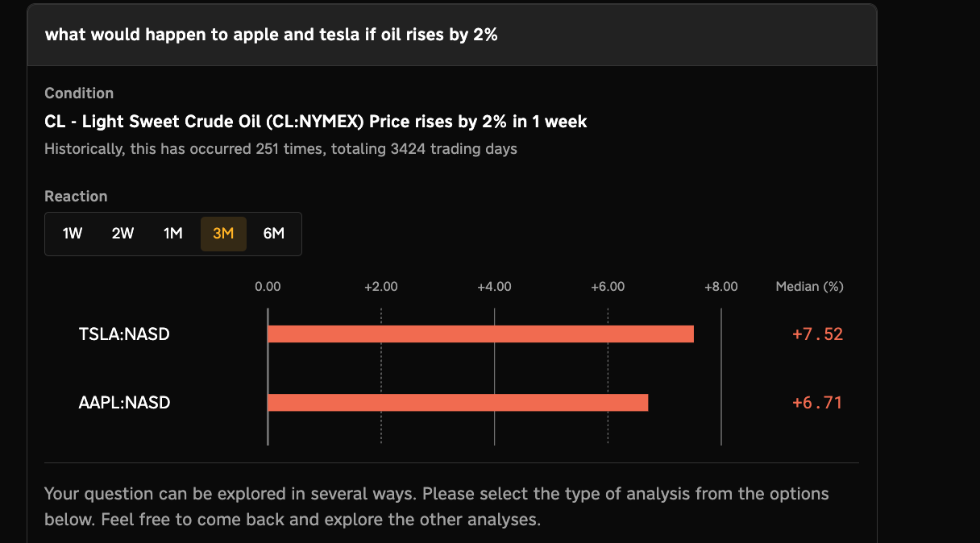Click the Reaction section label
The height and width of the screenshot is (543, 980).
point(76,197)
